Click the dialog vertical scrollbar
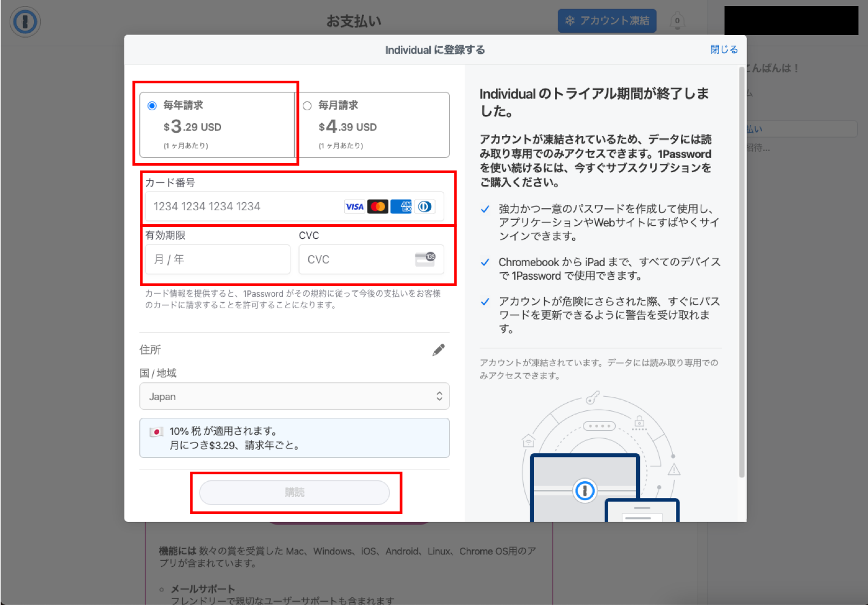Image resolution: width=868 pixels, height=605 pixels. click(x=742, y=272)
